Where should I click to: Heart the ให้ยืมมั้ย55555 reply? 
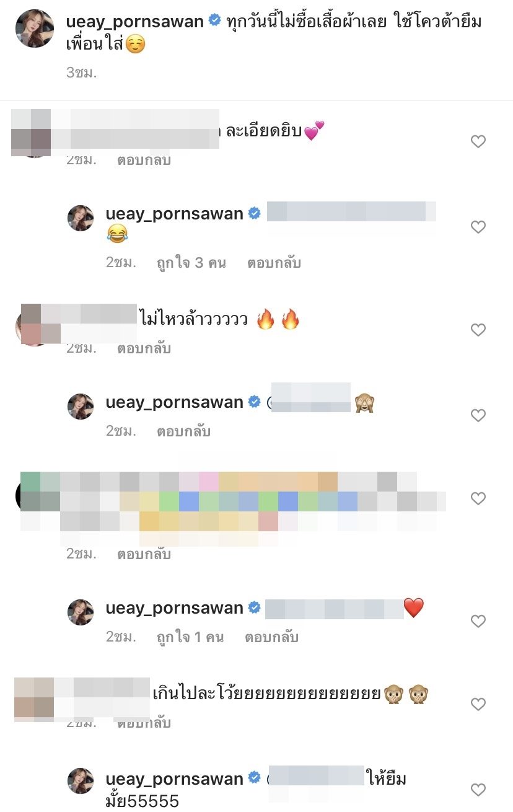478,790
